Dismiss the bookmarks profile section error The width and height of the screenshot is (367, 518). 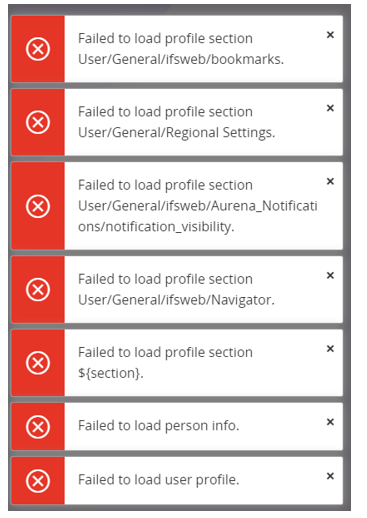click(x=330, y=35)
